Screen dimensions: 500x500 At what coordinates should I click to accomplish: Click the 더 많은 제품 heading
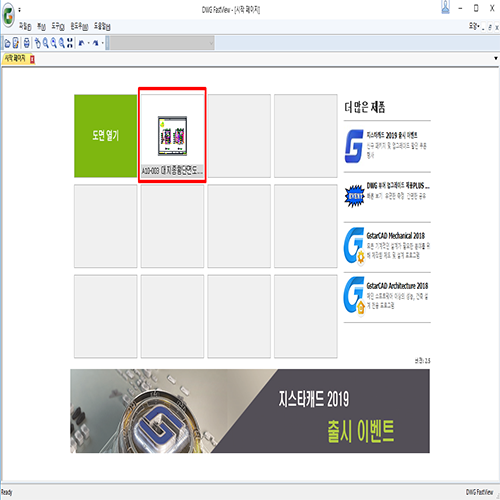pyautogui.click(x=365, y=107)
